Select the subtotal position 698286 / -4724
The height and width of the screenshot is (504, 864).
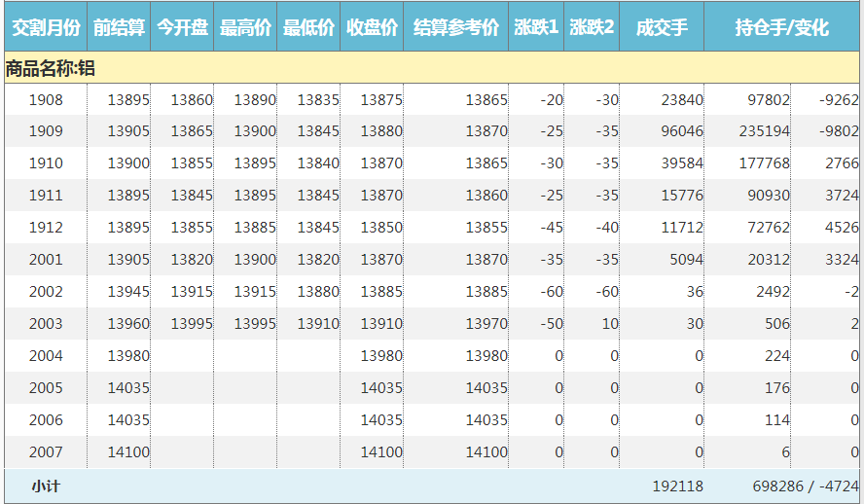click(x=805, y=486)
